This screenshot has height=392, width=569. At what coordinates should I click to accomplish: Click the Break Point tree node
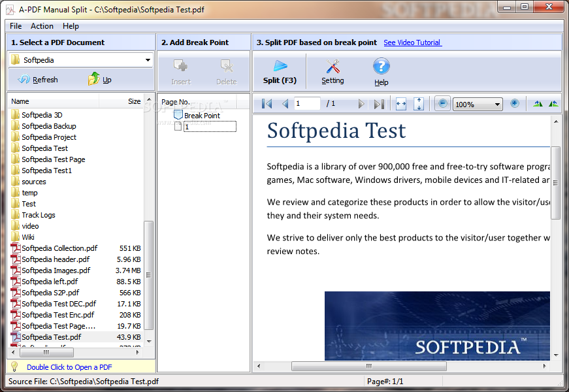coord(202,116)
